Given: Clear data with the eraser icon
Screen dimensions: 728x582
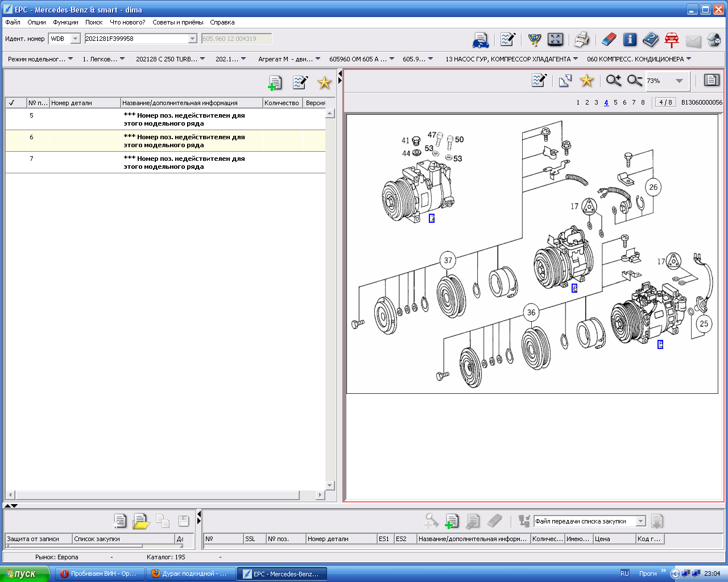Looking at the screenshot, I should [x=609, y=39].
